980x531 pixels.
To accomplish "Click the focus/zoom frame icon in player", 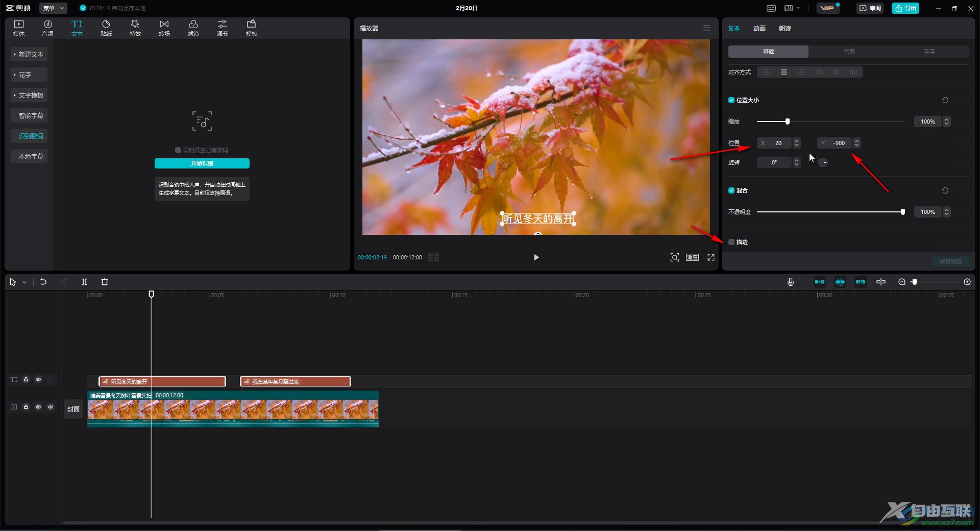I will [x=675, y=257].
